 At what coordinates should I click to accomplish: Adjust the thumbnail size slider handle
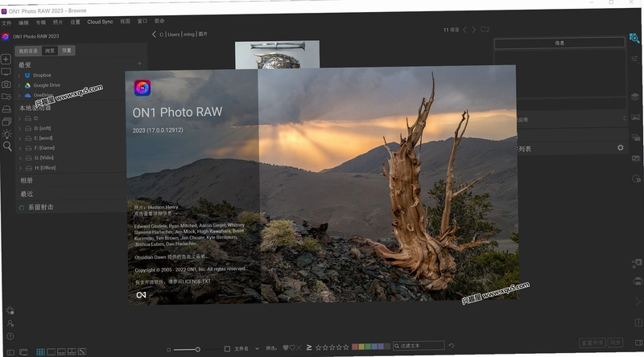pyautogui.click(x=197, y=349)
